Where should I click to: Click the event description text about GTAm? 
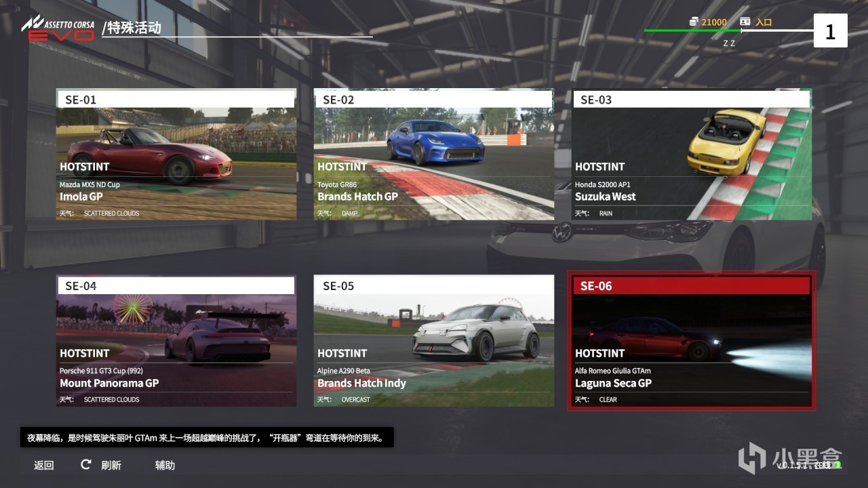pyautogui.click(x=205, y=438)
